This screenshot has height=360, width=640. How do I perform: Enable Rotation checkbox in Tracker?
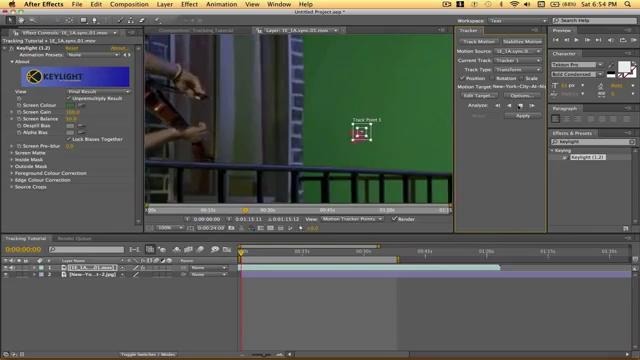[x=493, y=78]
